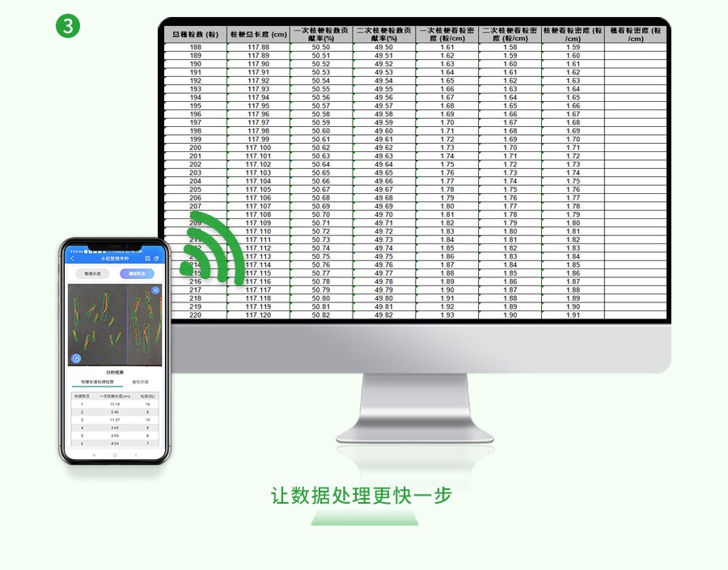Tap the share icon beside the app title
Image resolution: width=728 pixels, height=570 pixels.
[x=155, y=258]
